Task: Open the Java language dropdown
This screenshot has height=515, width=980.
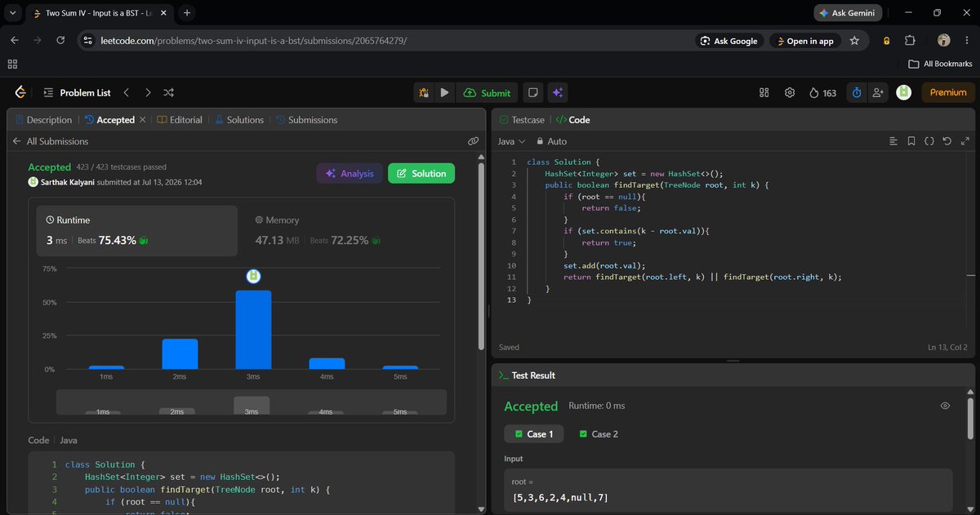Action: [511, 141]
